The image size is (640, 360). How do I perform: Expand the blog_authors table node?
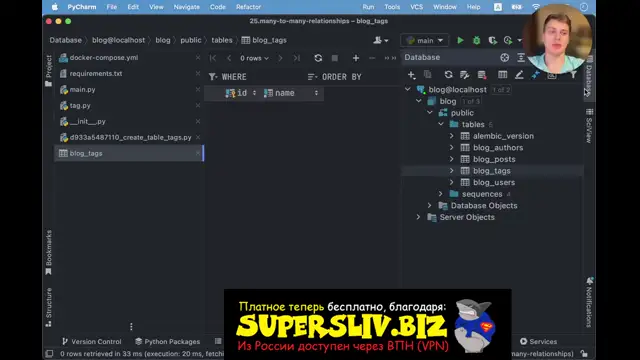point(451,147)
